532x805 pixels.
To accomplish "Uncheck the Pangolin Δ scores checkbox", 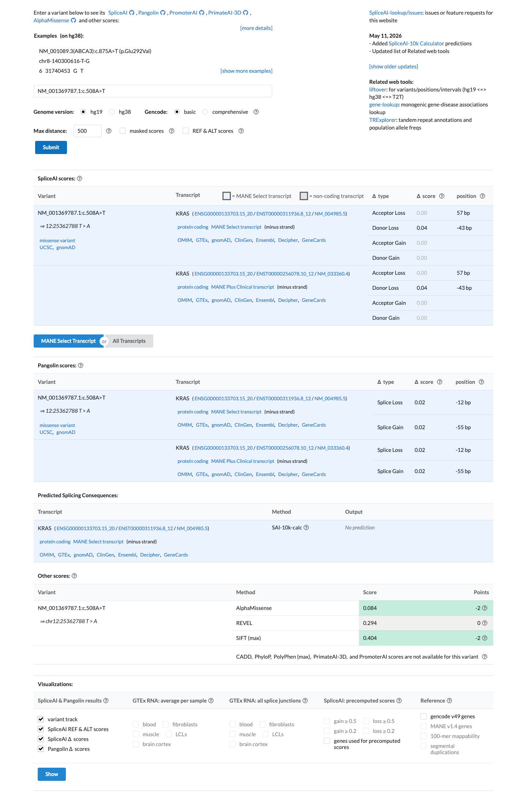I will pyautogui.click(x=41, y=749).
